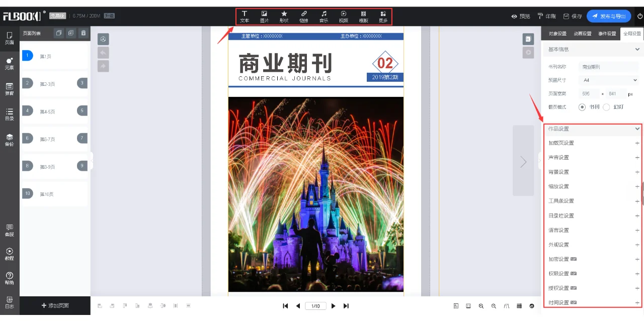644x321 pixels.
Task: Click the 升级 upgrade badge
Action: click(109, 16)
